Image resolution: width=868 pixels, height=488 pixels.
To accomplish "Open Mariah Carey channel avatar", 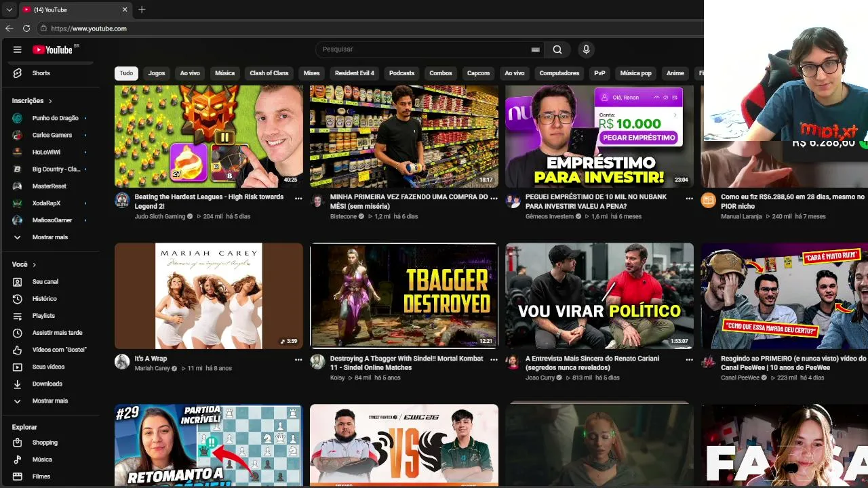I will (x=122, y=361).
